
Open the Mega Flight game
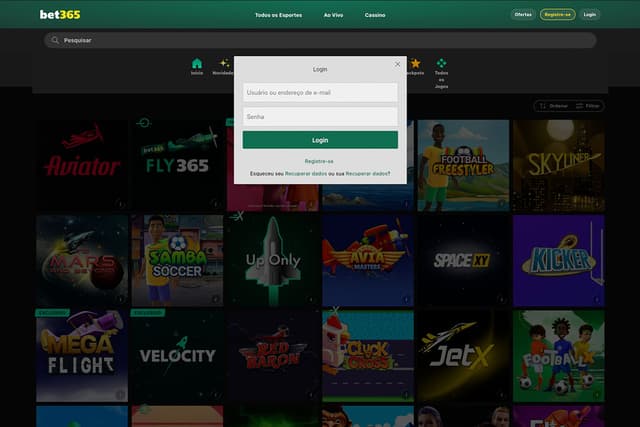coord(82,356)
